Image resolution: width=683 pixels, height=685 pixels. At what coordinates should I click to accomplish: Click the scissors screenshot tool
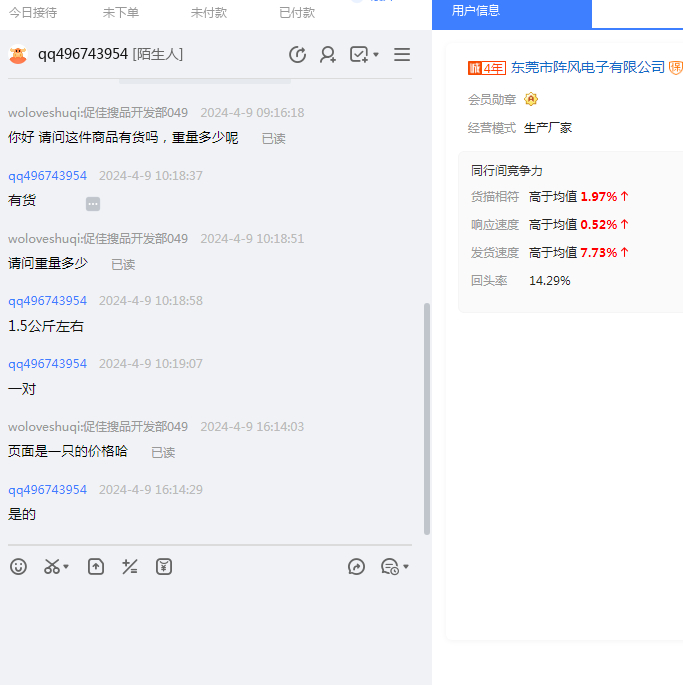tap(51, 567)
